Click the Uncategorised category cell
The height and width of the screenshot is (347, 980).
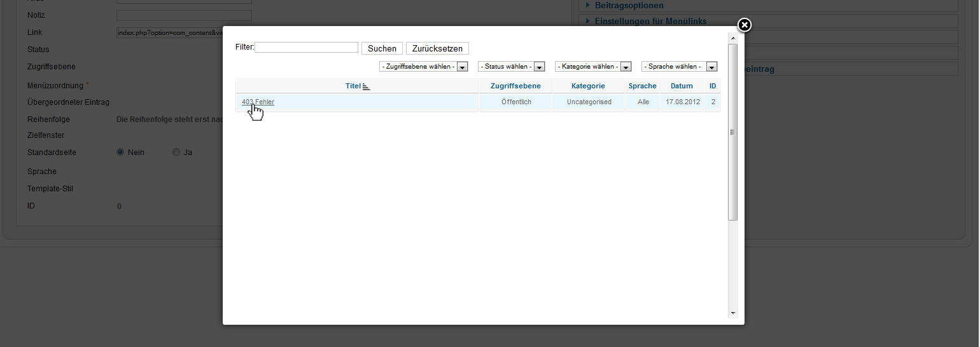[589, 102]
